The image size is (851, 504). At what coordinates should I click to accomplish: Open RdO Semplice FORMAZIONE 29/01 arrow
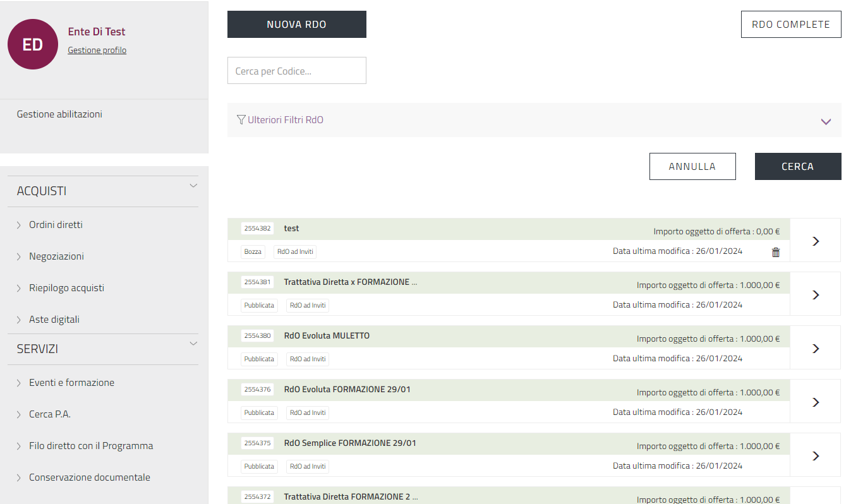point(815,455)
